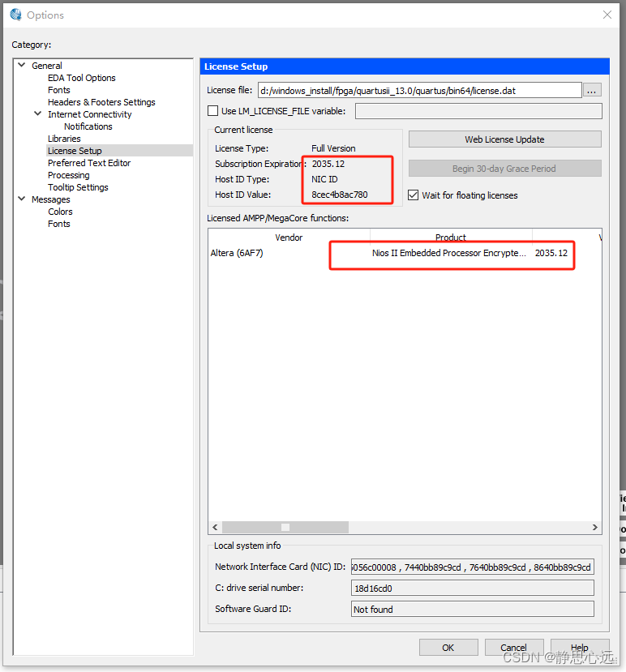Viewport: 626px width, 672px height.
Task: Click the 2035.12 cell in the functions list
Action: (551, 253)
